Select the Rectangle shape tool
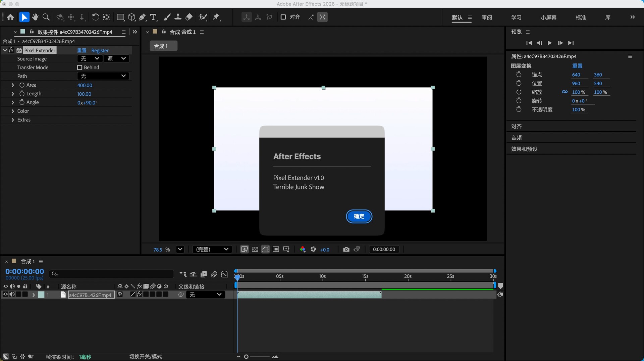The height and width of the screenshot is (361, 644). point(120,17)
